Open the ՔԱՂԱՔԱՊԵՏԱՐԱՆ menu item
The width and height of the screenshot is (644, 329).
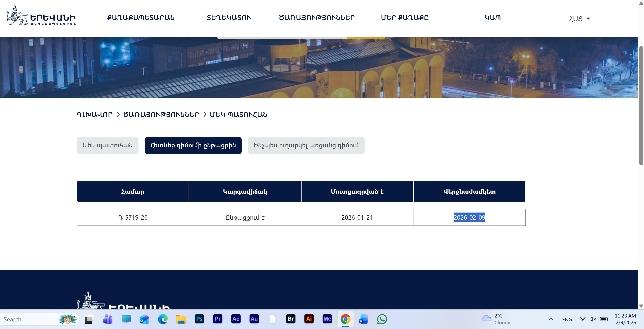(x=141, y=18)
